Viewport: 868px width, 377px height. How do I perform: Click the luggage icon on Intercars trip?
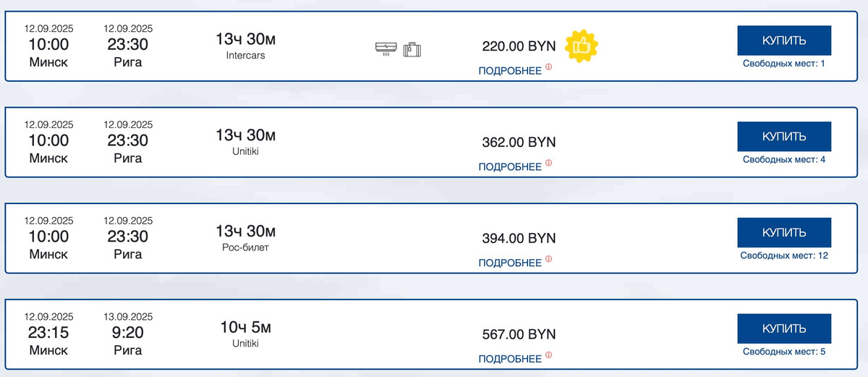pyautogui.click(x=412, y=49)
